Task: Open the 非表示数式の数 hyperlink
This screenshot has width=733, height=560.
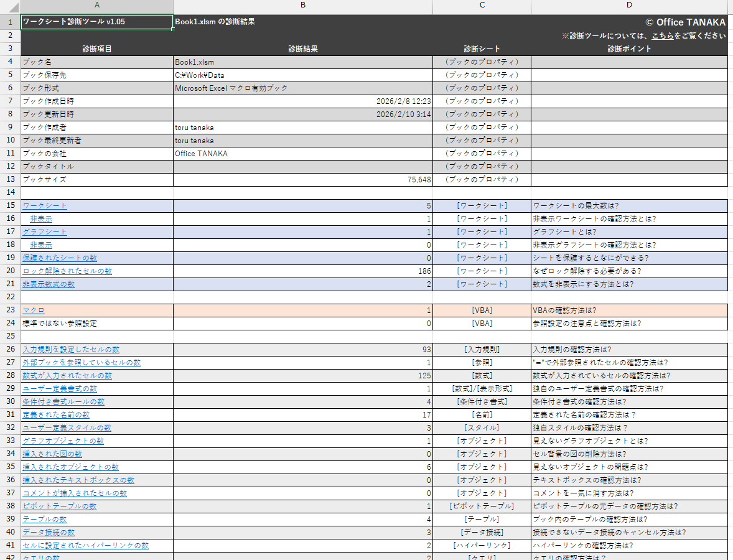Action: [x=48, y=284]
